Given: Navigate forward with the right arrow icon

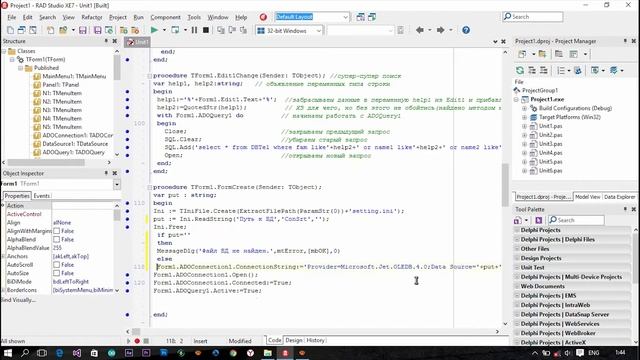Looking at the screenshot, I should point(440,30).
